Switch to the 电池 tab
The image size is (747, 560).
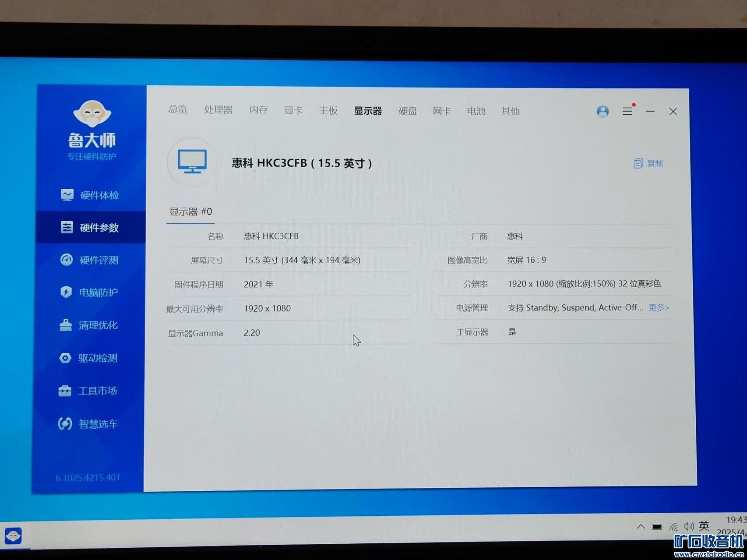point(476,111)
